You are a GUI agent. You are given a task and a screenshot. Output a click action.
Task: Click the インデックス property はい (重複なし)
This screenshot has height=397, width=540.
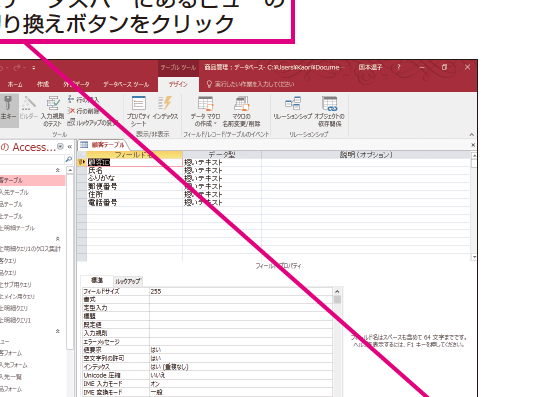pyautogui.click(x=241, y=367)
